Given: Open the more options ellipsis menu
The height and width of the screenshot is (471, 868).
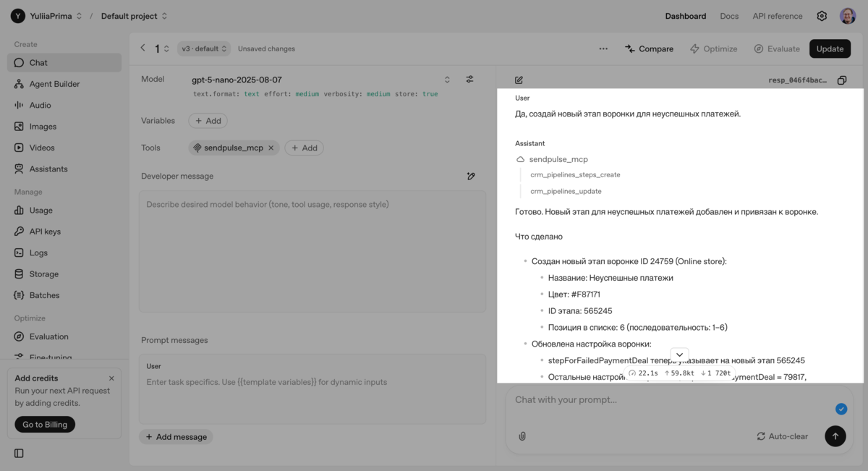Looking at the screenshot, I should pyautogui.click(x=603, y=48).
